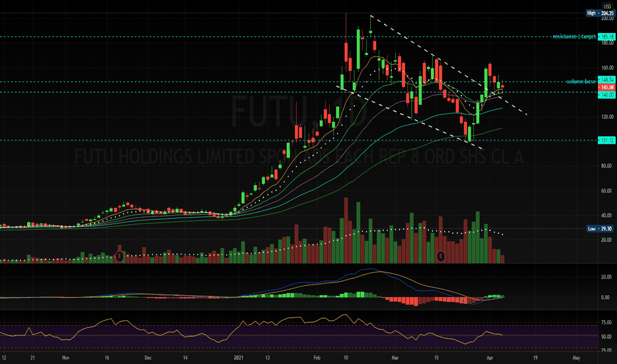Open the earnings marker E near November 16
This screenshot has height=364, width=617.
[120, 257]
